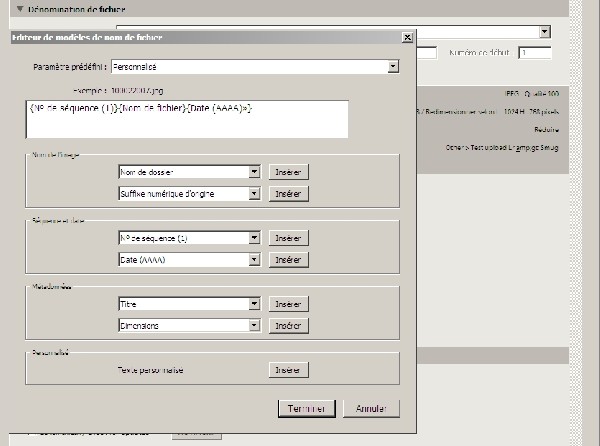Image resolution: width=600 pixels, height=446 pixels.
Task: Close the filename template editor dialog
Action: coord(406,37)
